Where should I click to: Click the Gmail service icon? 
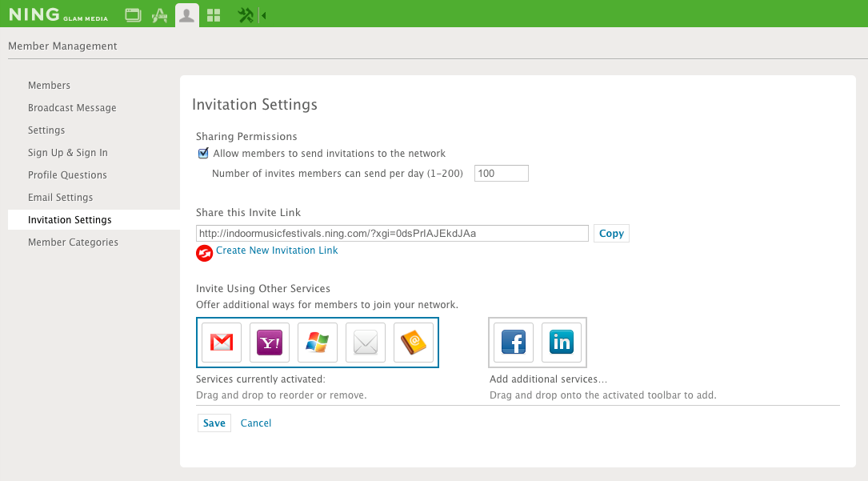coord(222,343)
